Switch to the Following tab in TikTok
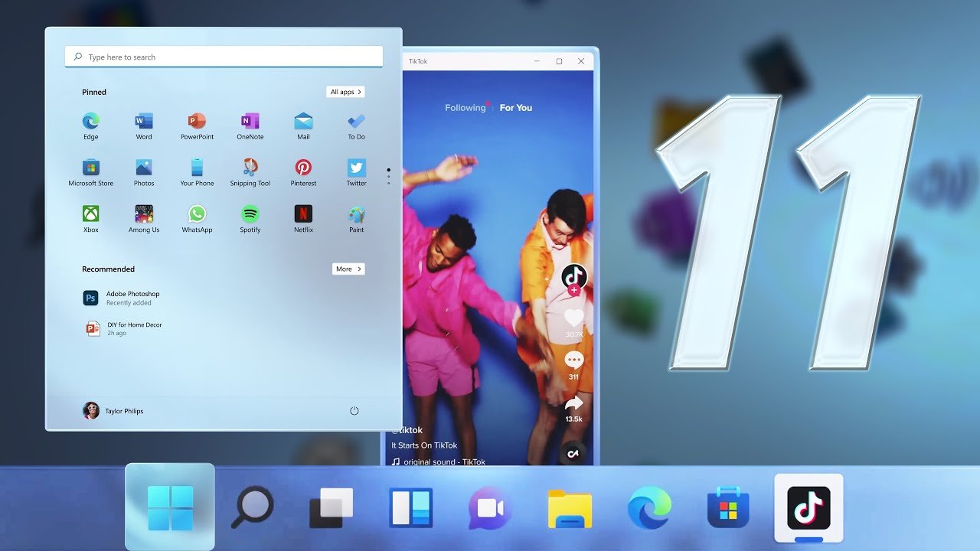This screenshot has height=551, width=980. [465, 108]
